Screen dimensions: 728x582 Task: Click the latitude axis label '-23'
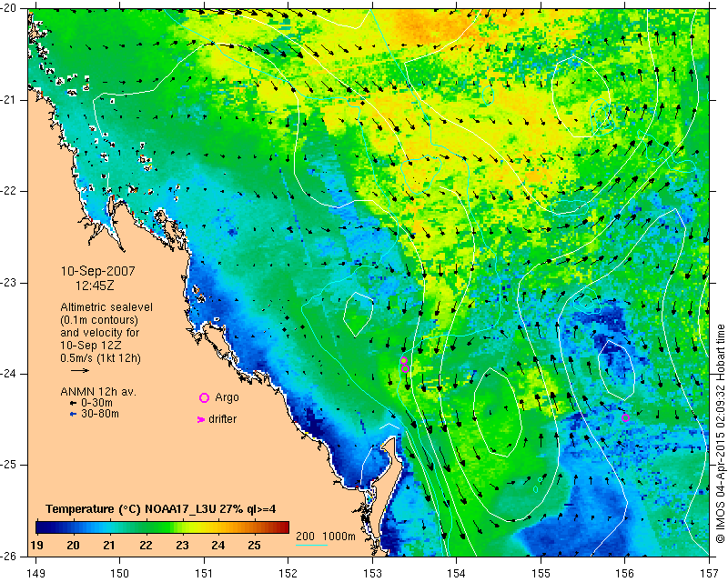pos(9,283)
